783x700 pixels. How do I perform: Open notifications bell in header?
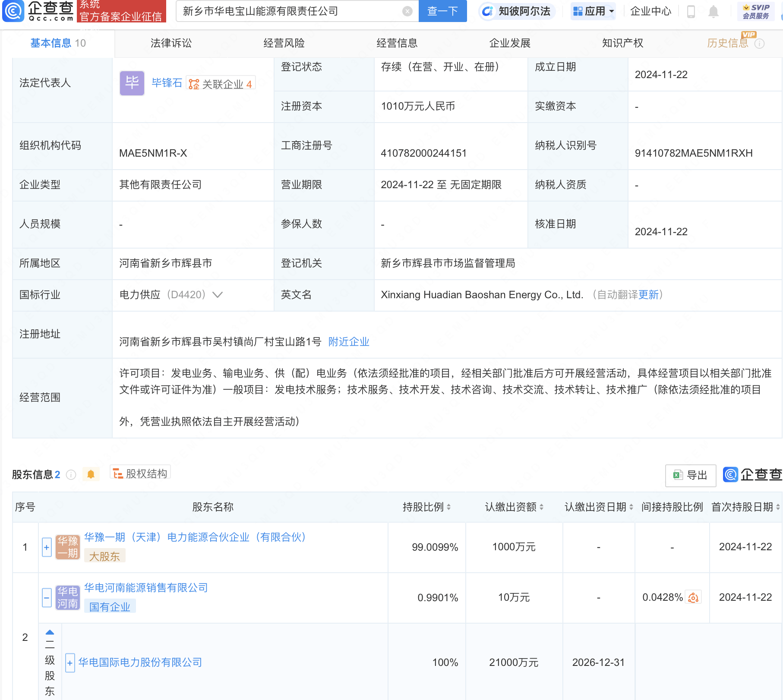click(x=714, y=11)
